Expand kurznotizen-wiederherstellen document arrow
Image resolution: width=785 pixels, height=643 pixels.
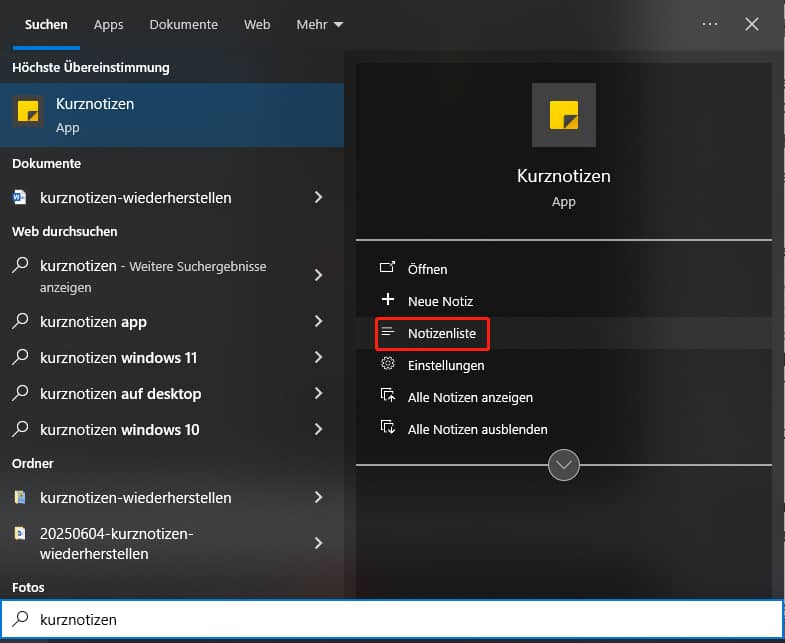(x=318, y=197)
